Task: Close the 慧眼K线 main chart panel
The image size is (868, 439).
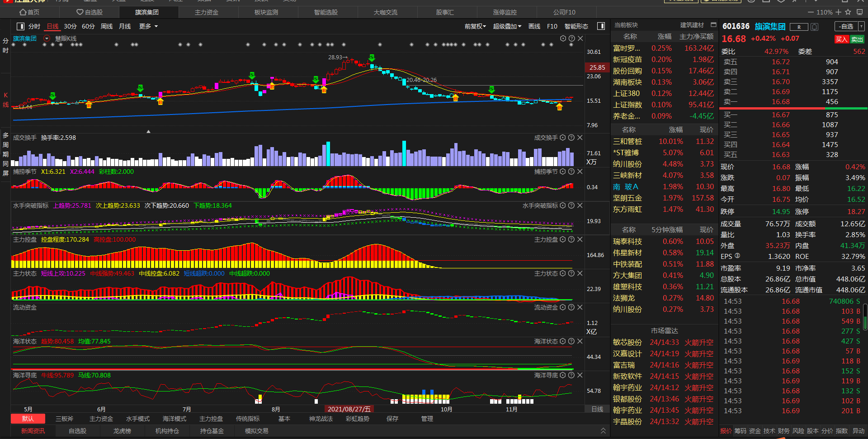Action: pyautogui.click(x=580, y=38)
